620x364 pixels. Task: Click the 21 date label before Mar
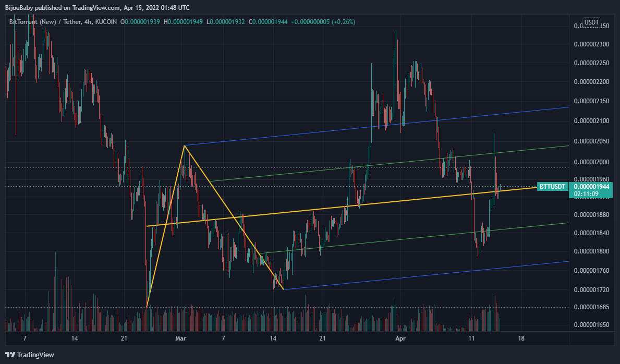point(124,338)
